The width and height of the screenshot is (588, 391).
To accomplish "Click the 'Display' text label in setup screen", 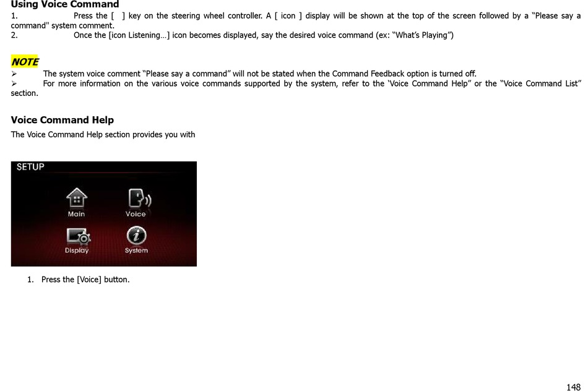I will click(77, 251).
